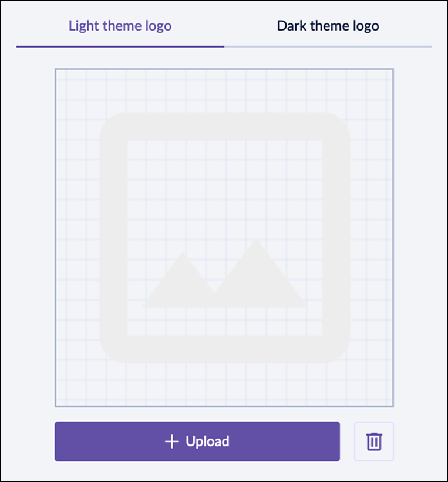Click the trash can delete icon
The image size is (448, 482).
(374, 441)
